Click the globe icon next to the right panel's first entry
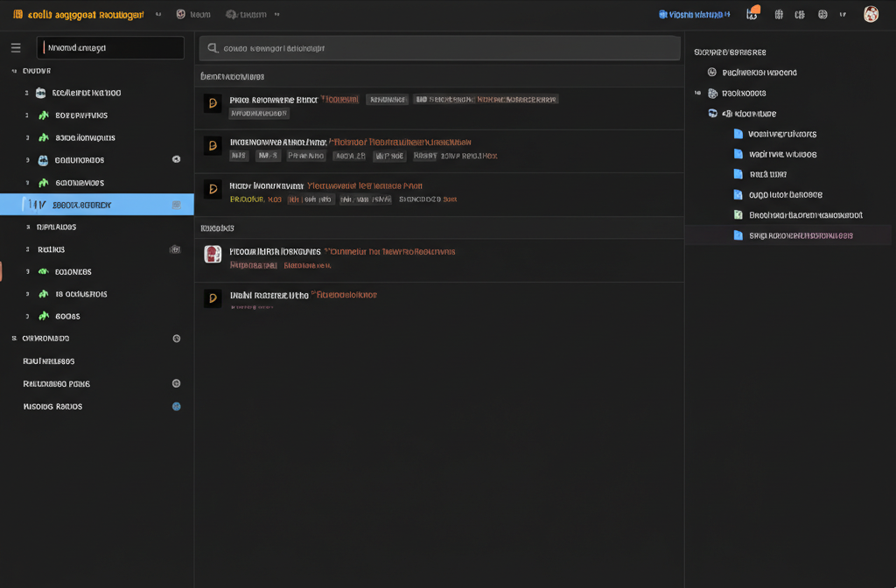Image resolution: width=896 pixels, height=588 pixels. [712, 73]
